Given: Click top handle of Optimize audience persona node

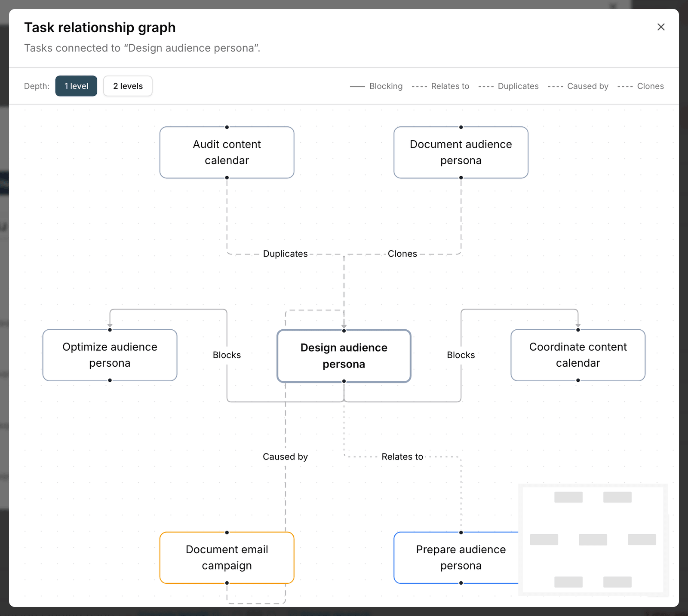Looking at the screenshot, I should coord(110,330).
